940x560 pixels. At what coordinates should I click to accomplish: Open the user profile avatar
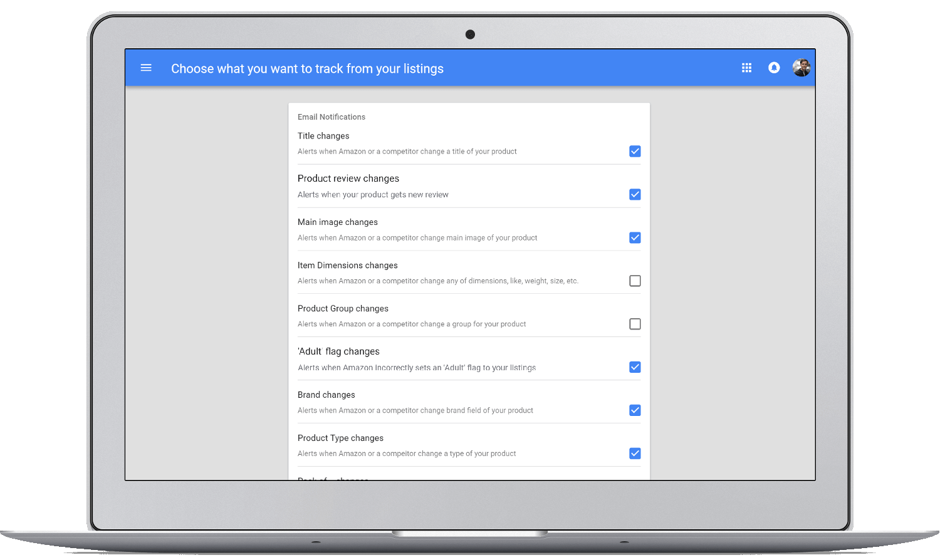pos(802,68)
